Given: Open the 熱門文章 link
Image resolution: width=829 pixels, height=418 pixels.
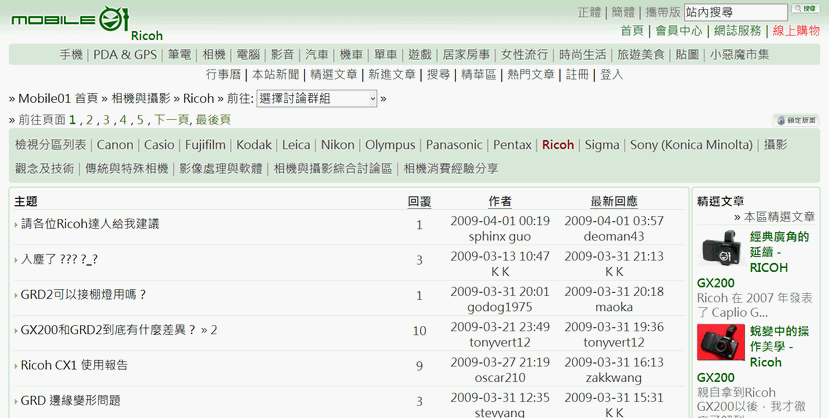Looking at the screenshot, I should tap(531, 75).
